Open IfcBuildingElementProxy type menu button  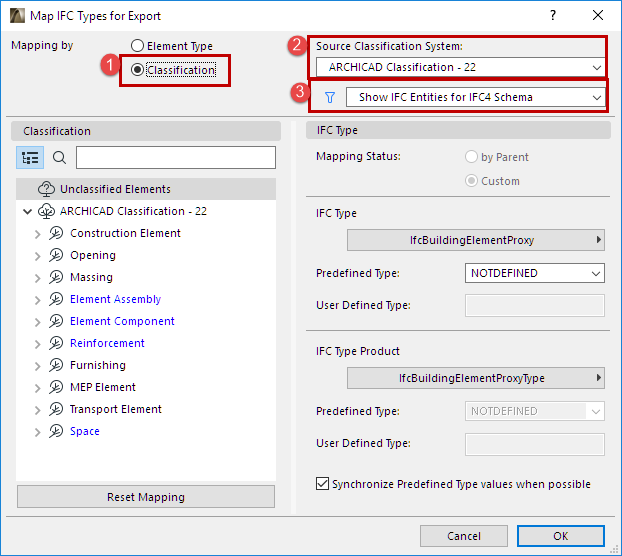(476, 240)
